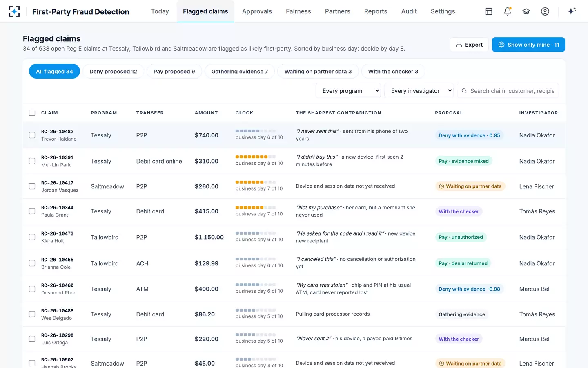Open the layout panel icon in header
Viewport: 588px width, 368px height.
489,11
